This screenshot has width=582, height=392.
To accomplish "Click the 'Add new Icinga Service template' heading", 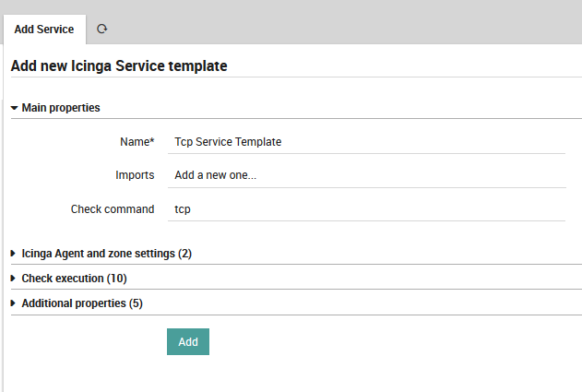I will 119,66.
